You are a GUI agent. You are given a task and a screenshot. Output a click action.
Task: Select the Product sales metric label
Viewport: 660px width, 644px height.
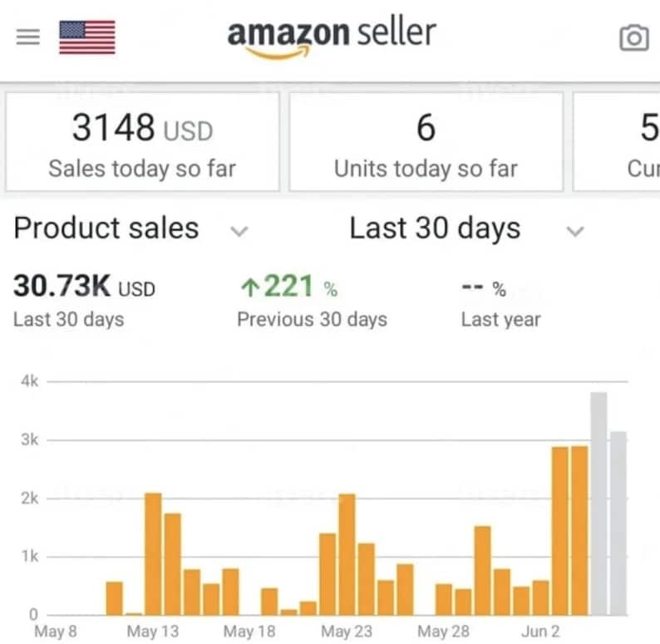(x=106, y=229)
